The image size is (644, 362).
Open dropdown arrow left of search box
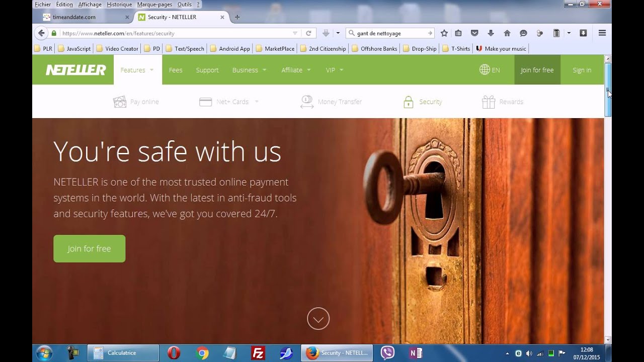338,33
